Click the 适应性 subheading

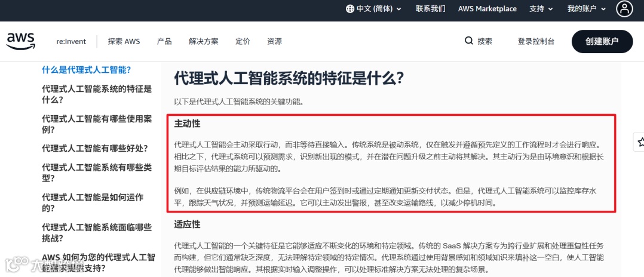click(188, 224)
